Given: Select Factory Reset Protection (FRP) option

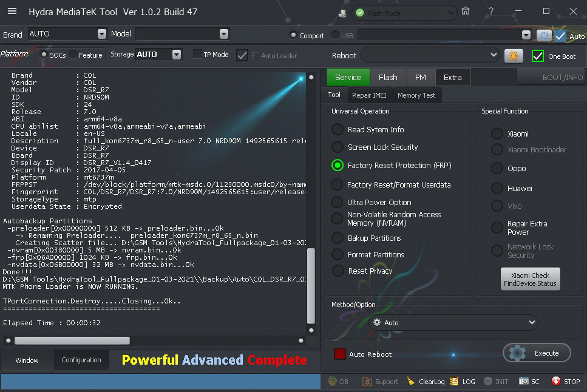Looking at the screenshot, I should pos(338,165).
